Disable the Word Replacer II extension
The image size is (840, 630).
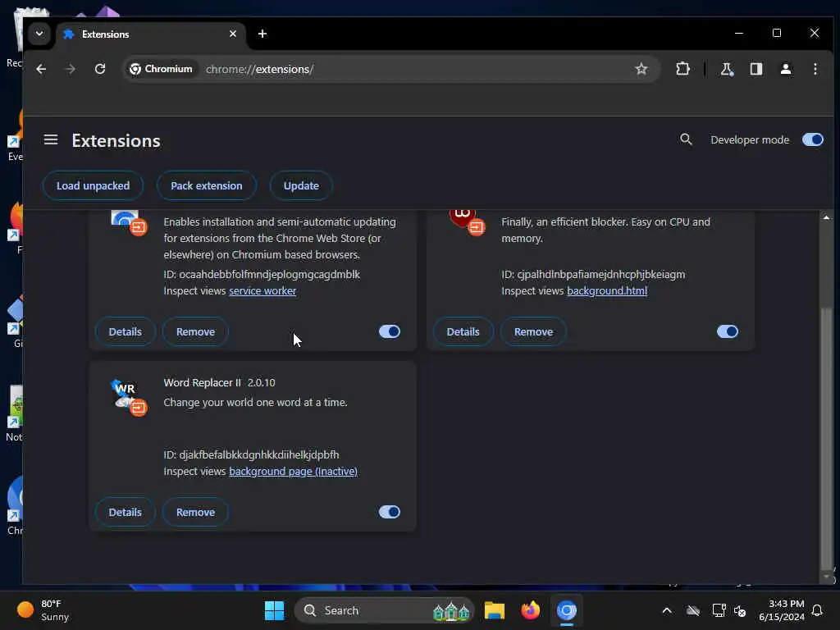(390, 512)
